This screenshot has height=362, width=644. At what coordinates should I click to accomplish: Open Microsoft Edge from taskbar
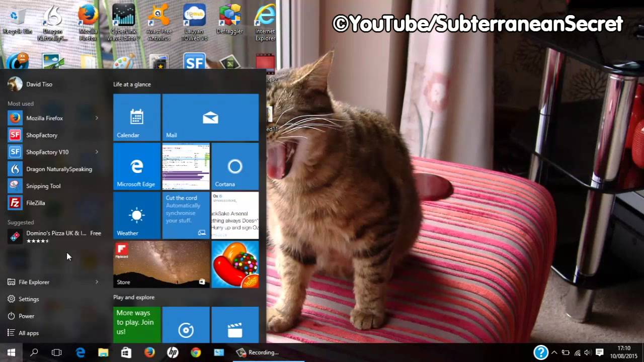[x=80, y=352]
